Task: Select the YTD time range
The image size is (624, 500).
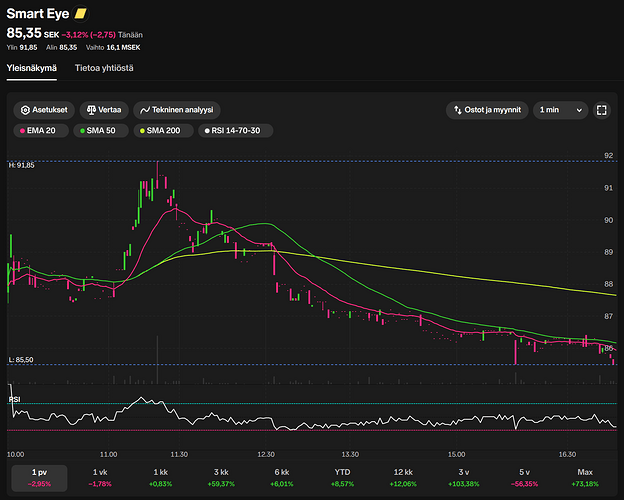Action: click(342, 478)
